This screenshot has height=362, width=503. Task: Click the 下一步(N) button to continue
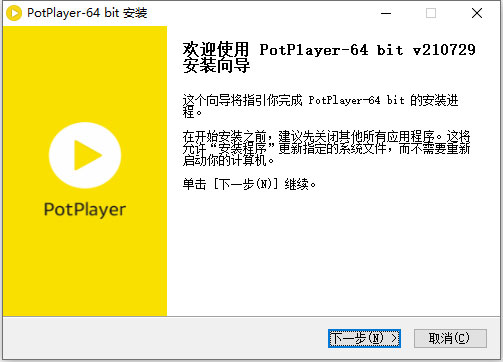point(364,338)
